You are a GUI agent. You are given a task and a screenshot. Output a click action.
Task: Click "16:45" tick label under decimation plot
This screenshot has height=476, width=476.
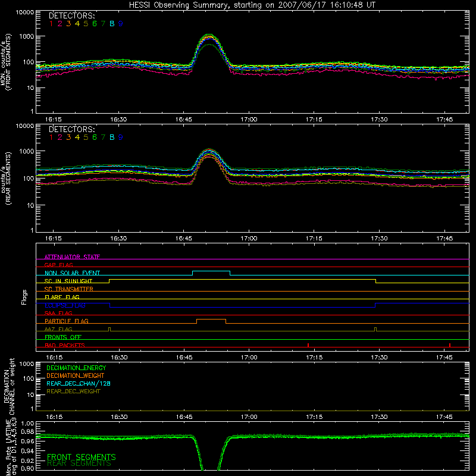(x=184, y=417)
